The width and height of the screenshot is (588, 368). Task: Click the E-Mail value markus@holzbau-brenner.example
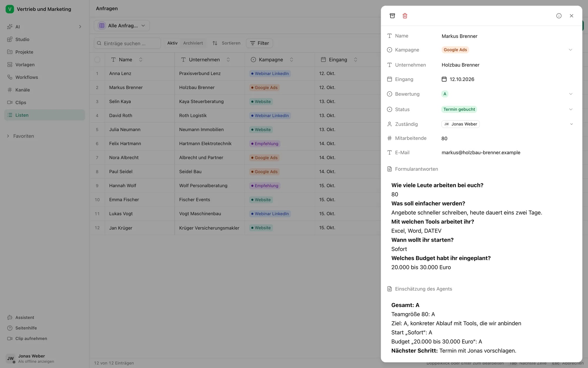(481, 152)
